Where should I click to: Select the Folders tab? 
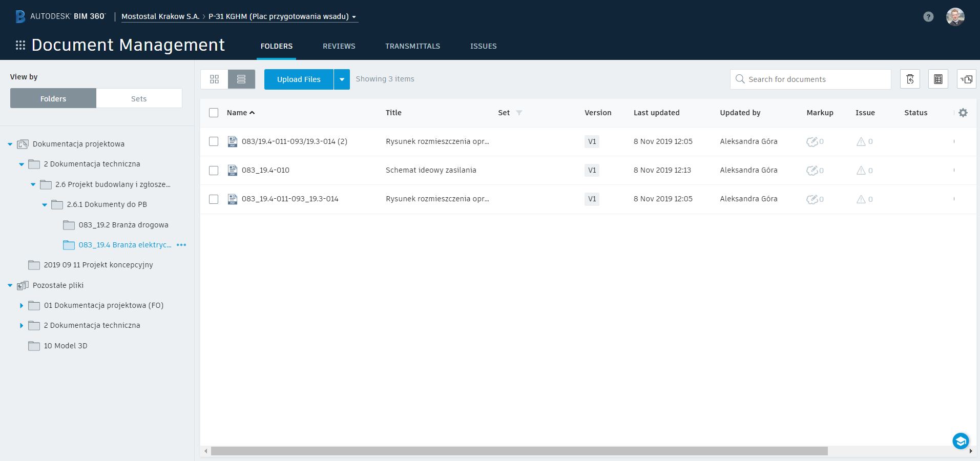pyautogui.click(x=277, y=46)
